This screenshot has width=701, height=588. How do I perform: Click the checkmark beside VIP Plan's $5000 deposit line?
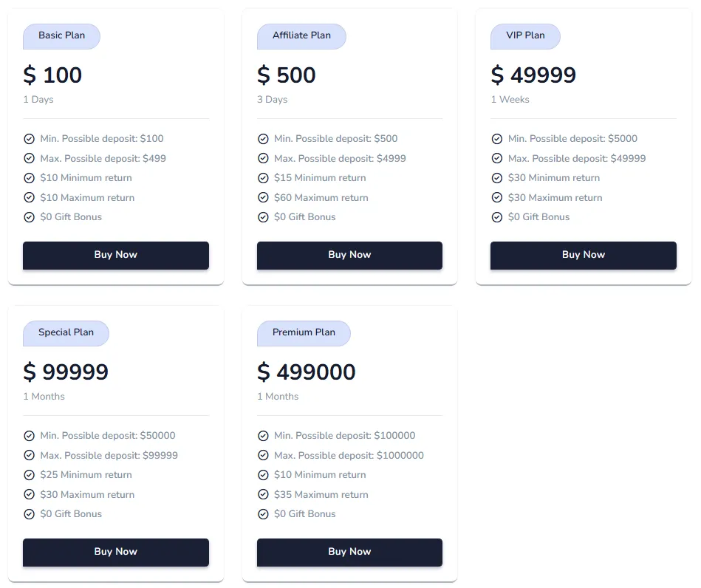[497, 138]
